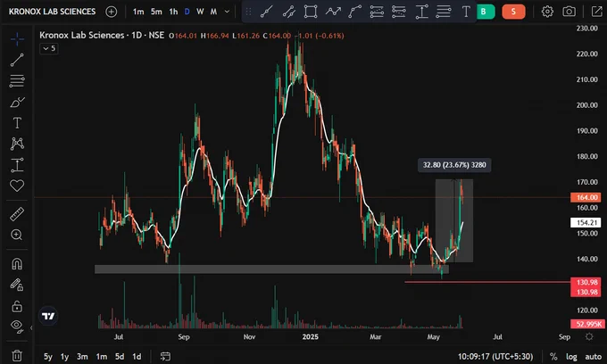This screenshot has width=607, height=364.
Task: Select the brush drawing tool
Action: (x=17, y=102)
